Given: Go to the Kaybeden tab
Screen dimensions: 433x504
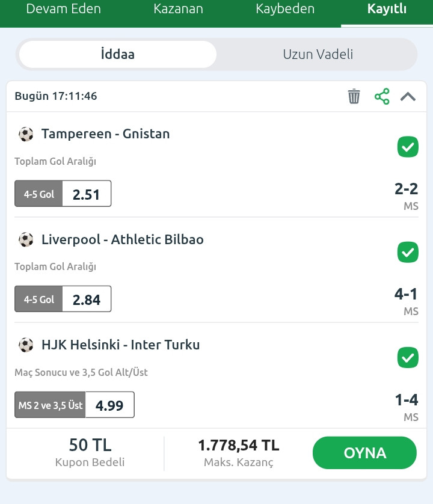Looking at the screenshot, I should coord(285,9).
